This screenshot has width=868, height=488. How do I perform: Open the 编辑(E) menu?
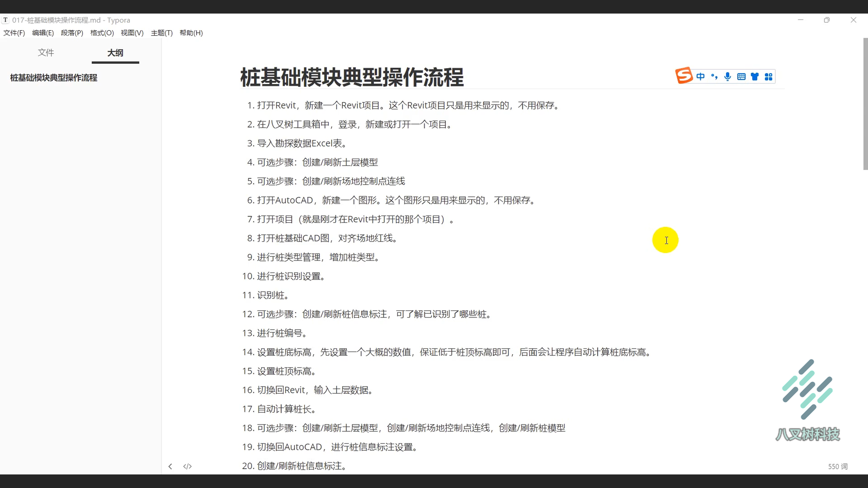43,33
